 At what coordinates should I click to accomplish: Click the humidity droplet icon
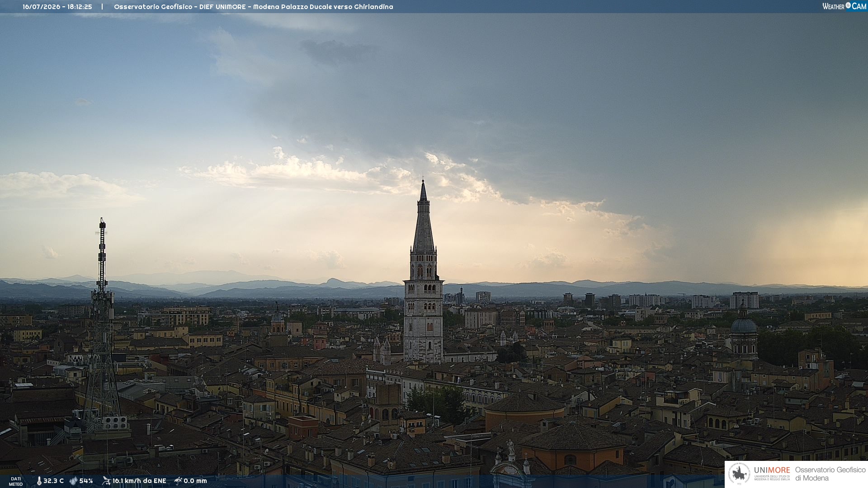coord(73,481)
